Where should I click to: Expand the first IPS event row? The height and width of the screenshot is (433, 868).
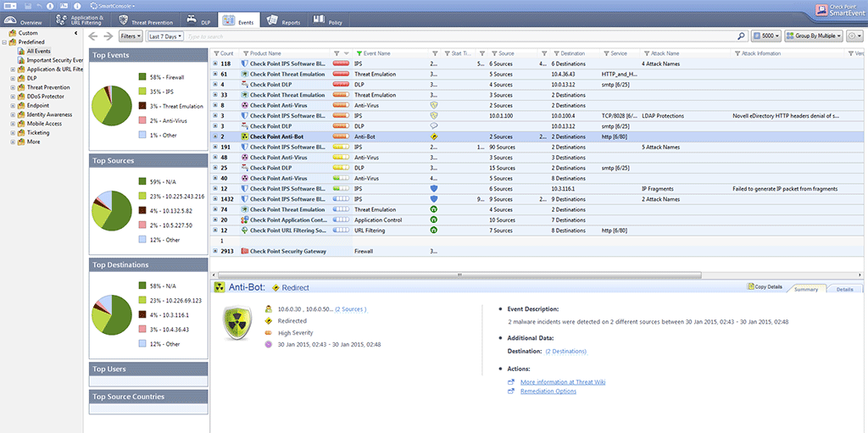coord(215,64)
